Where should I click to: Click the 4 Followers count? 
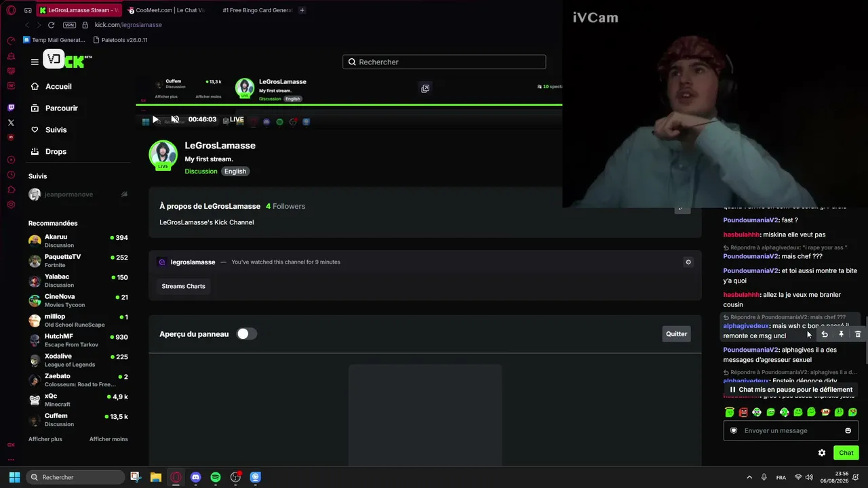[x=285, y=206]
